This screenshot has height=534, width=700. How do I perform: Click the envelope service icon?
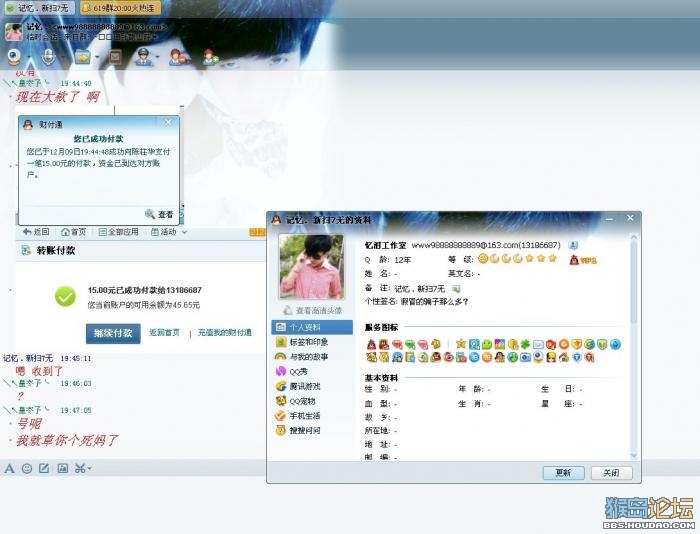(538, 344)
